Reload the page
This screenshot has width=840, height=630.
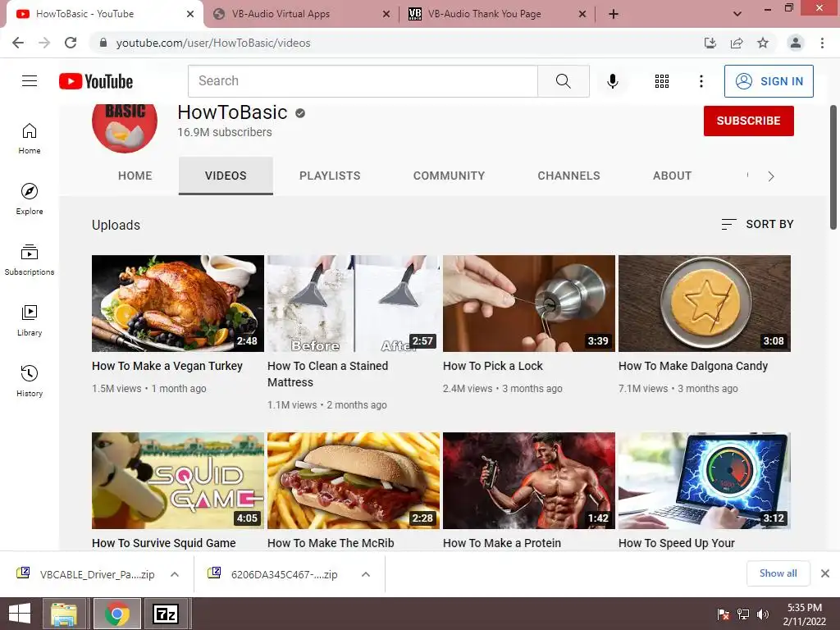(x=71, y=43)
